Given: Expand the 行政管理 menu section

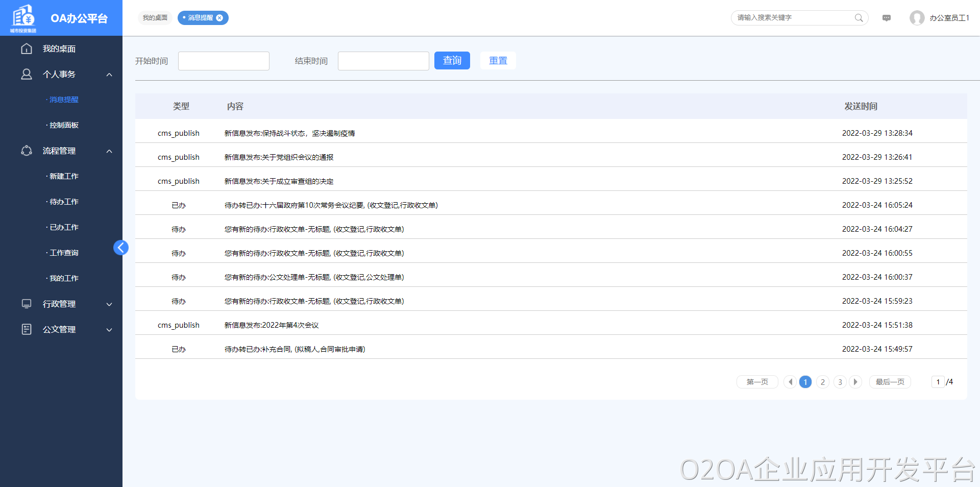Looking at the screenshot, I should click(109, 304).
